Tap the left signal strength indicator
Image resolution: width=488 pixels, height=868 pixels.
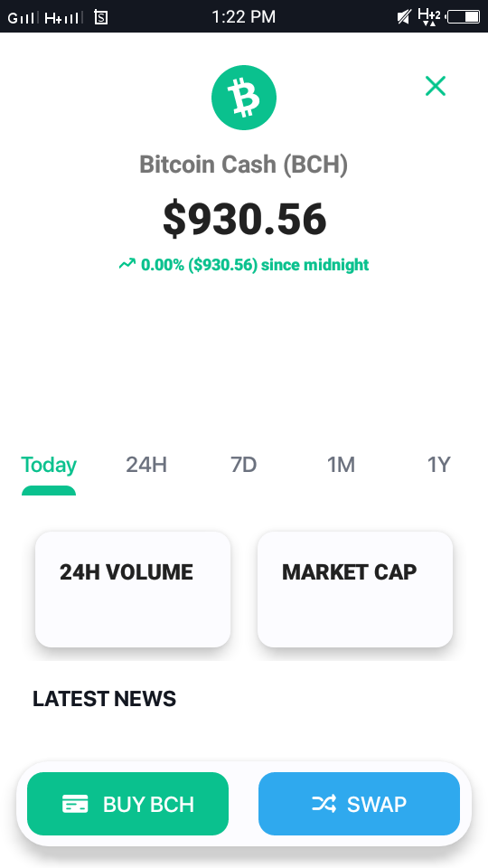pos(23,18)
